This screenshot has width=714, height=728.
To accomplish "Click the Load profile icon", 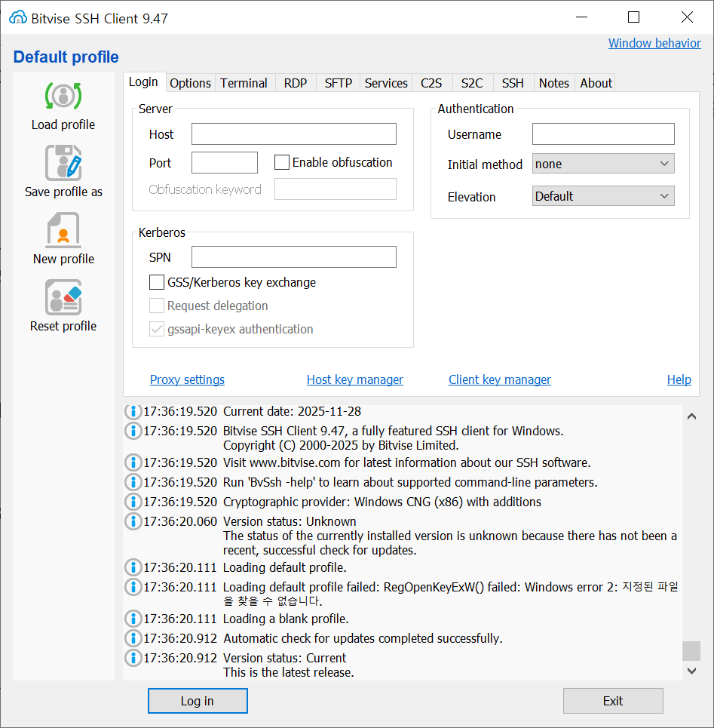I will tap(63, 96).
